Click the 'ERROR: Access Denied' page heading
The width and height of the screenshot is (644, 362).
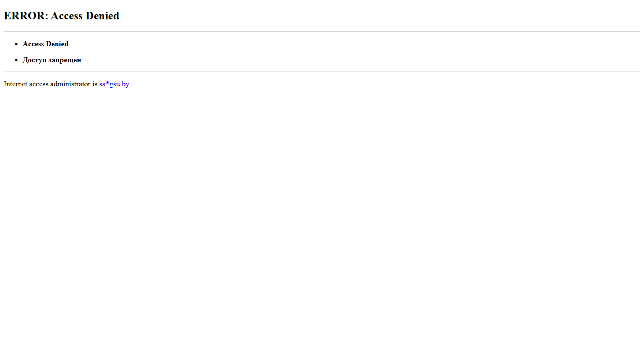coord(61,16)
